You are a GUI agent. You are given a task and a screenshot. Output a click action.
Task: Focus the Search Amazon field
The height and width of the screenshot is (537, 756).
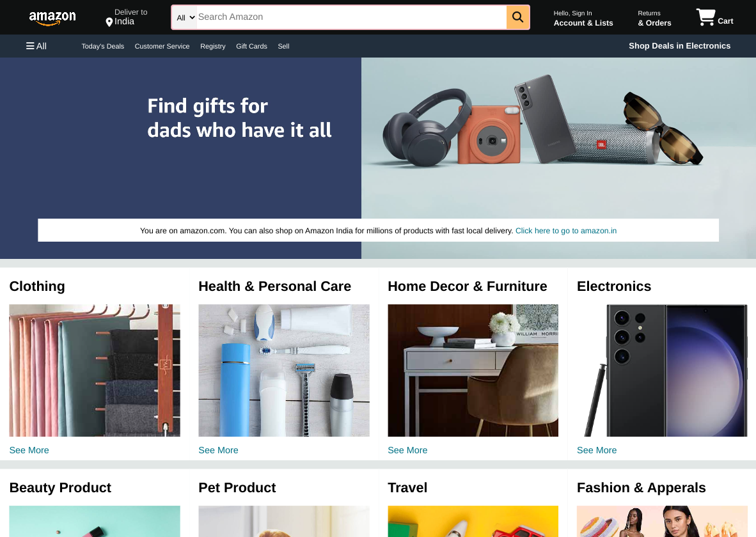(352, 17)
